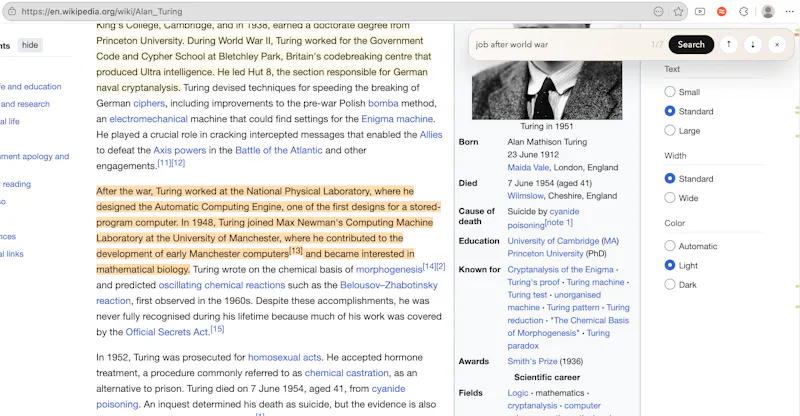Open the Logic link under Fields

point(518,393)
